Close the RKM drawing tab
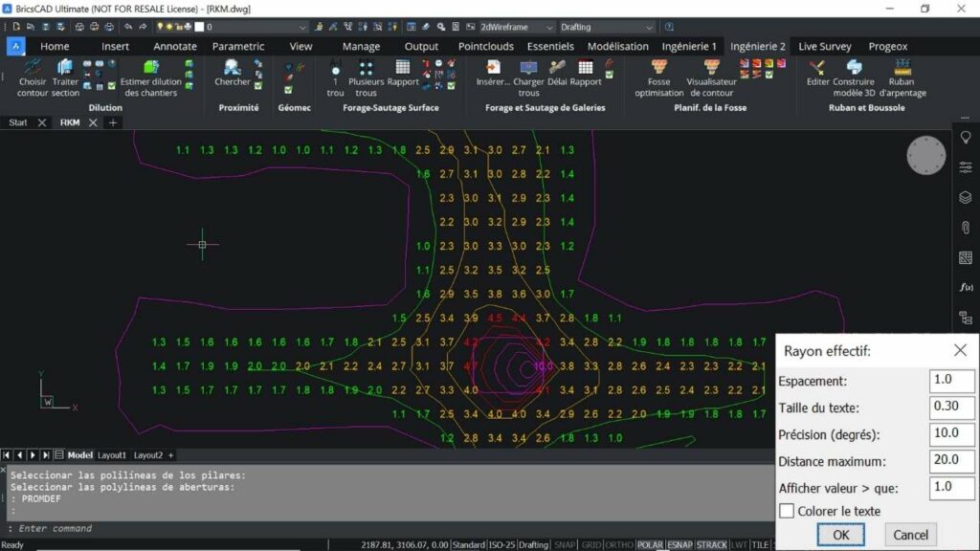The image size is (980, 551). [x=93, y=122]
